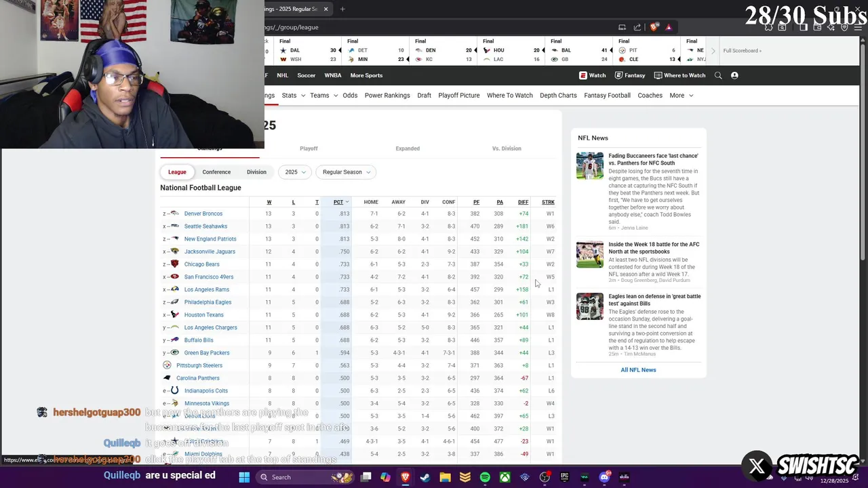The width and height of the screenshot is (868, 488).
Task: Sort standings by DIFF column
Action: coord(523,202)
